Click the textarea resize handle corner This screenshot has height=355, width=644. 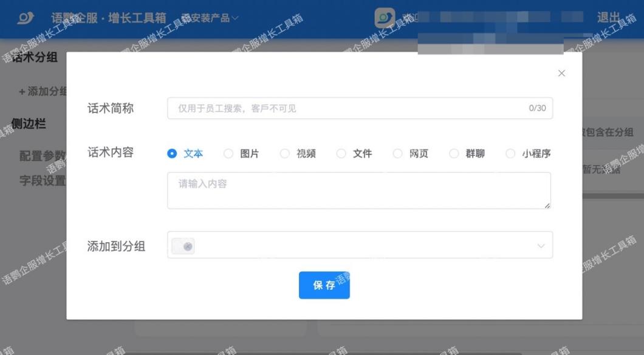pos(547,206)
